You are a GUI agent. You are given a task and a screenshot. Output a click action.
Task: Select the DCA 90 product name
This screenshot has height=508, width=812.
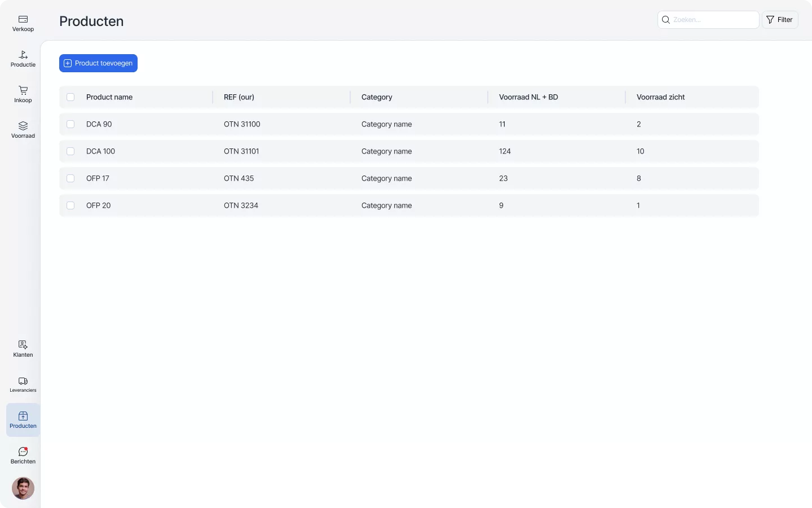(x=99, y=124)
